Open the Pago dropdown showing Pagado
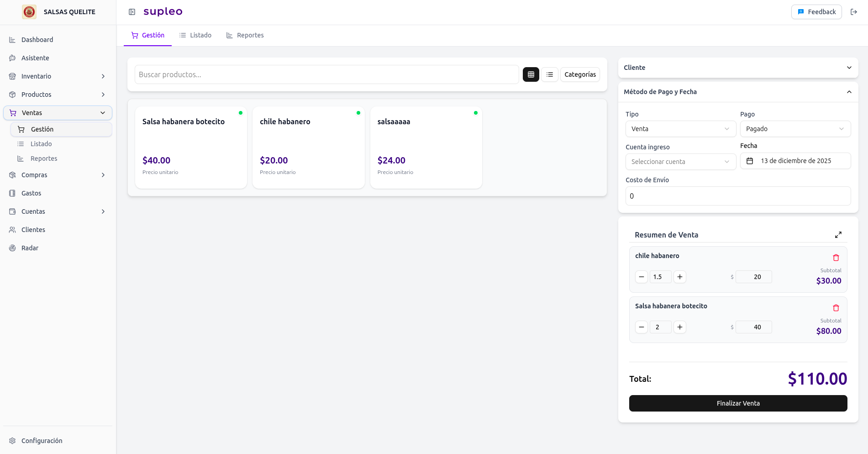868x454 pixels. [x=795, y=129]
